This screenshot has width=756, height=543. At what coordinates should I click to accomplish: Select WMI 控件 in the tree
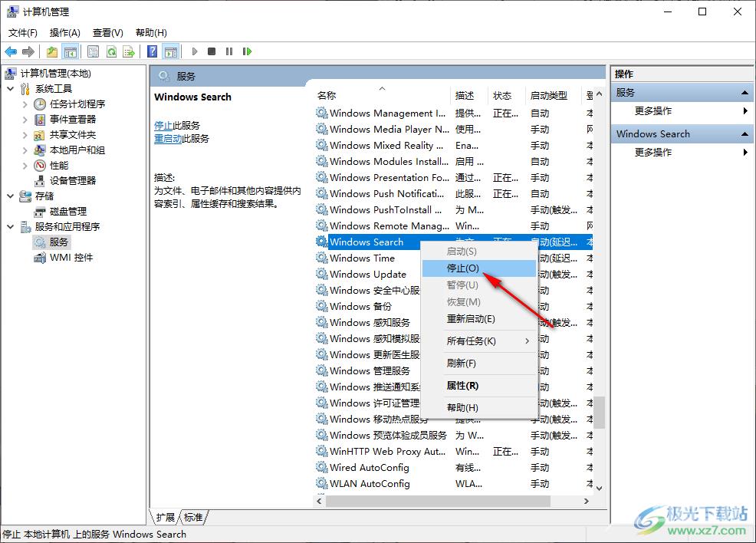click(71, 258)
